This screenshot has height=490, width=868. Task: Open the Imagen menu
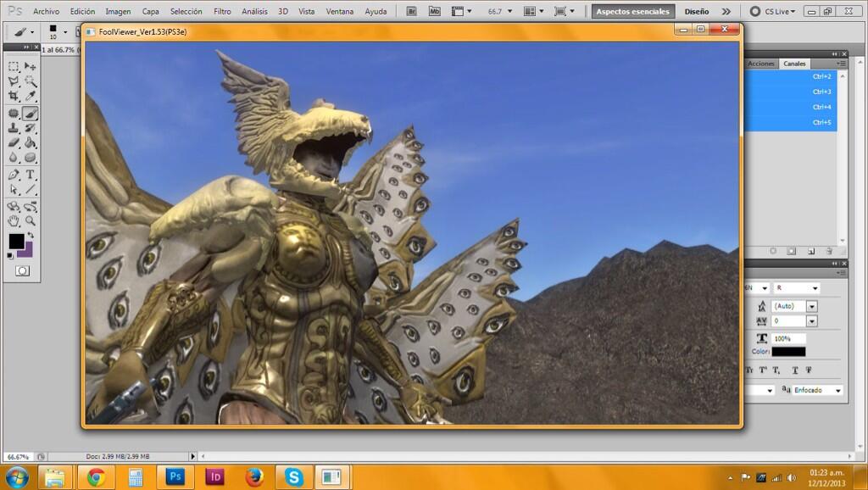click(118, 11)
